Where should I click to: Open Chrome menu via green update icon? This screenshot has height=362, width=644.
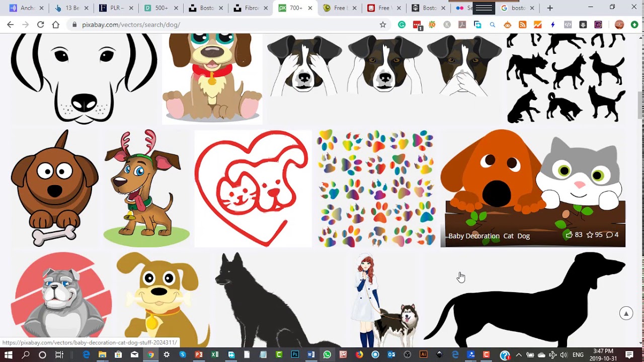coord(634,24)
